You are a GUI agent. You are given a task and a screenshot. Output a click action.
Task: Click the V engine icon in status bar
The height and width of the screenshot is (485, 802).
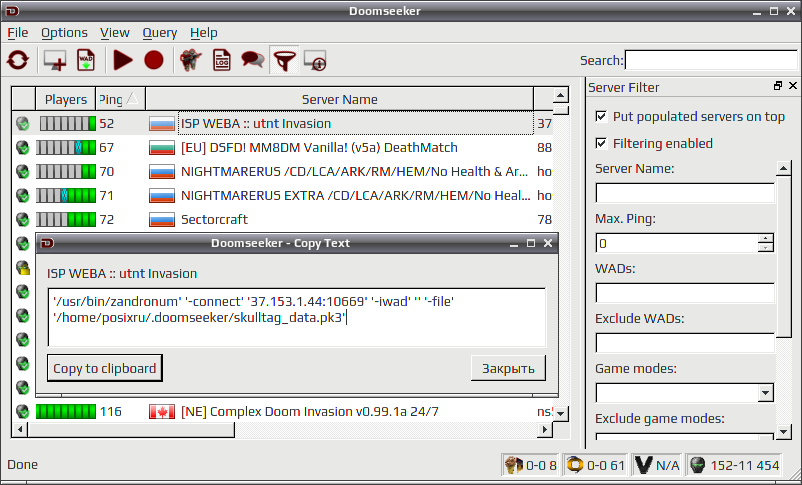643,465
